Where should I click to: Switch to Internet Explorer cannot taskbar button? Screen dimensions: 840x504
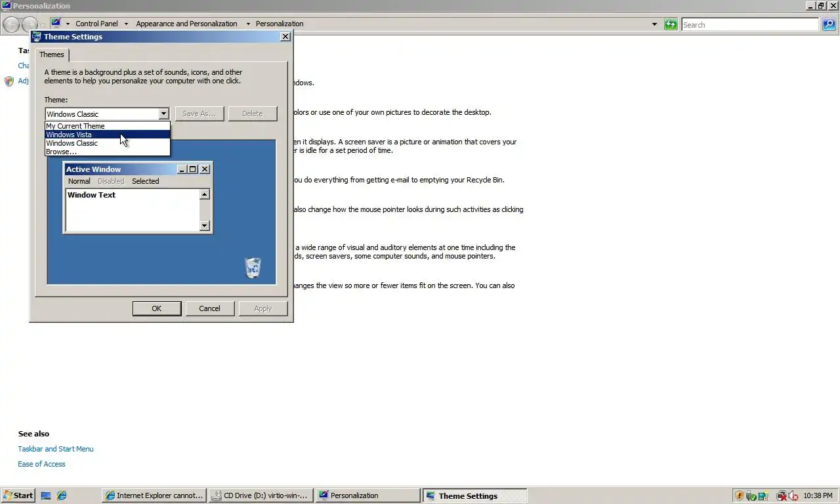pyautogui.click(x=154, y=495)
